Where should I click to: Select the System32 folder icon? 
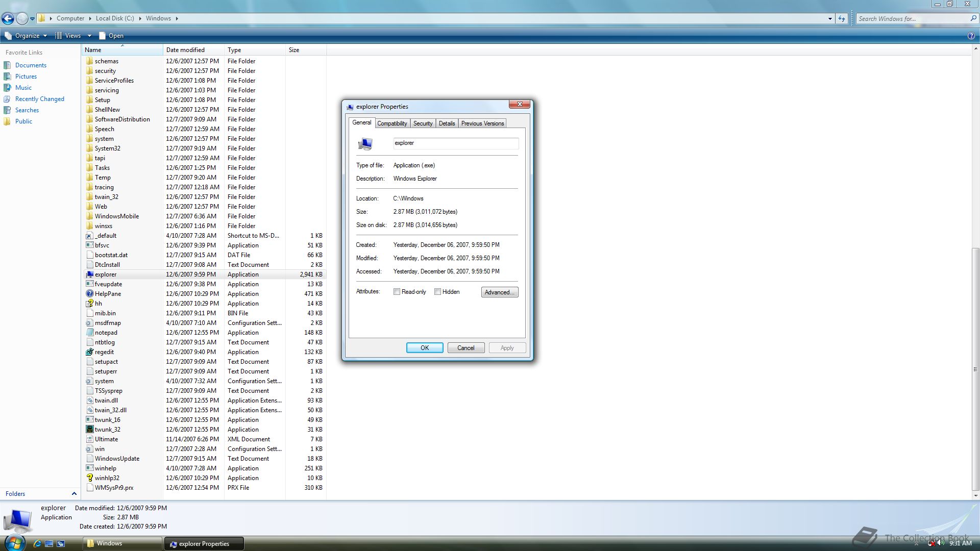pos(89,148)
